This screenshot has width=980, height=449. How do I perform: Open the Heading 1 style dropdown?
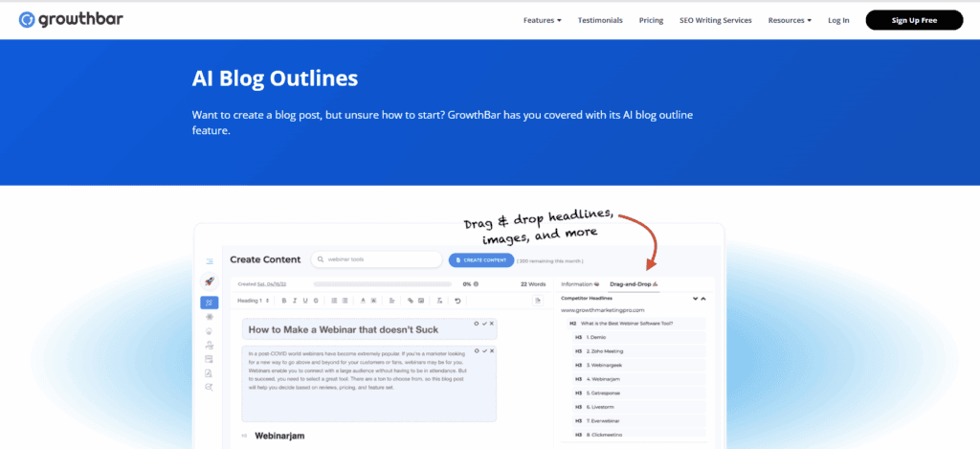coord(253,301)
